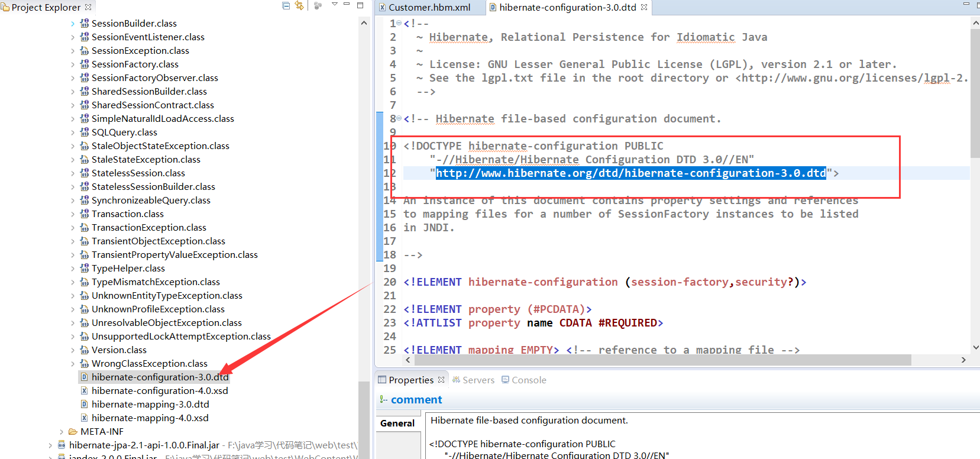Open the Servers tab
Image resolution: width=980 pixels, height=459 pixels.
pyautogui.click(x=473, y=380)
